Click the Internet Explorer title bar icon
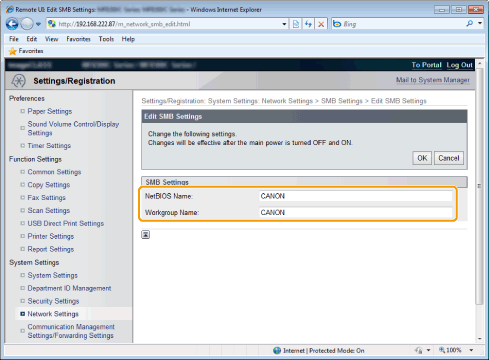 [x=10, y=9]
